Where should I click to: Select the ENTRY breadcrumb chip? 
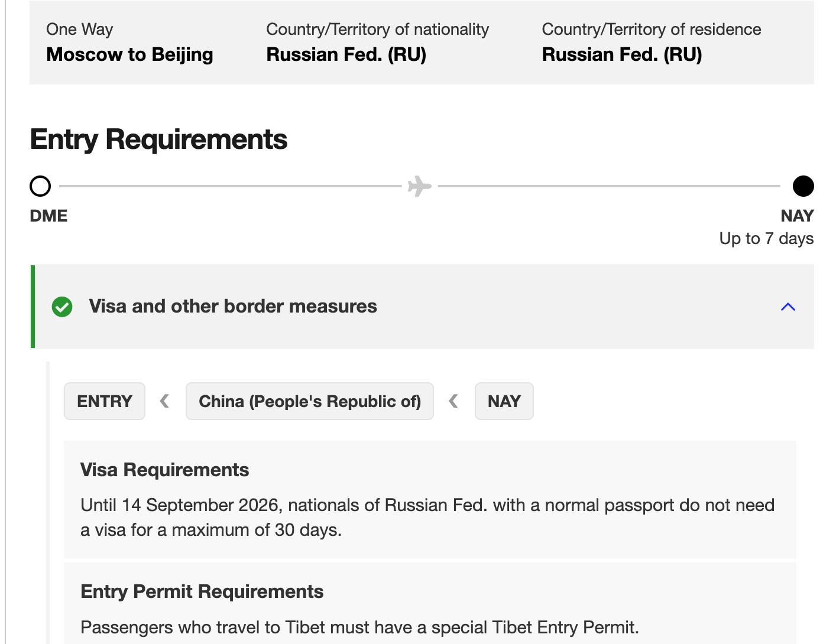coord(105,402)
